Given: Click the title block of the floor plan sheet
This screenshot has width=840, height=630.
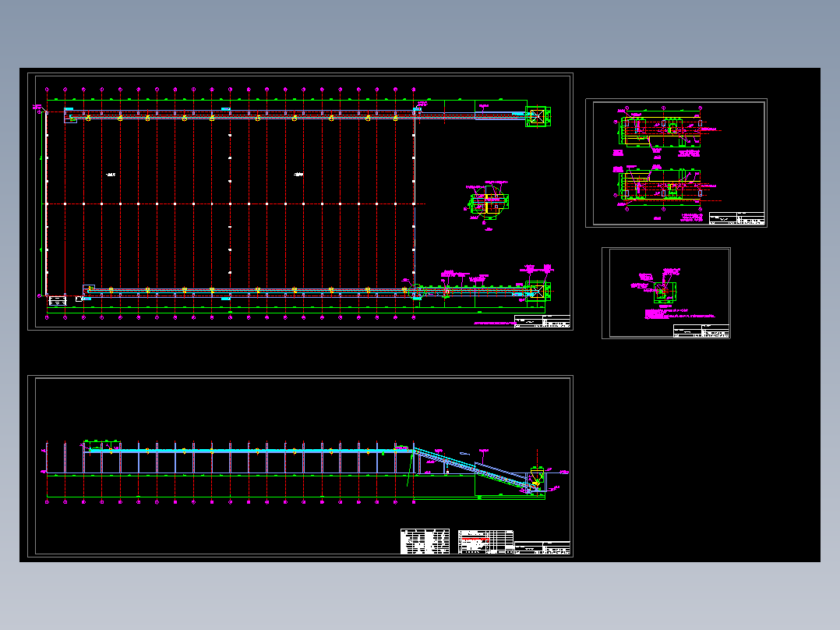Looking at the screenshot, I should (542, 321).
